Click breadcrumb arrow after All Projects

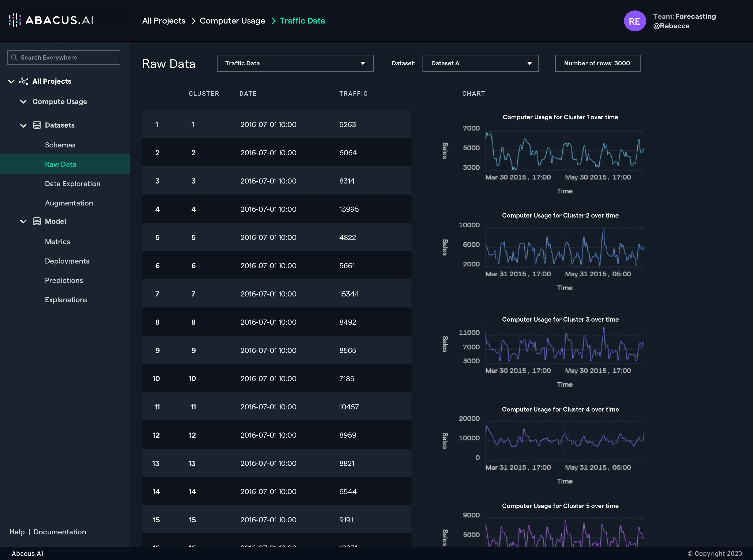pos(193,21)
